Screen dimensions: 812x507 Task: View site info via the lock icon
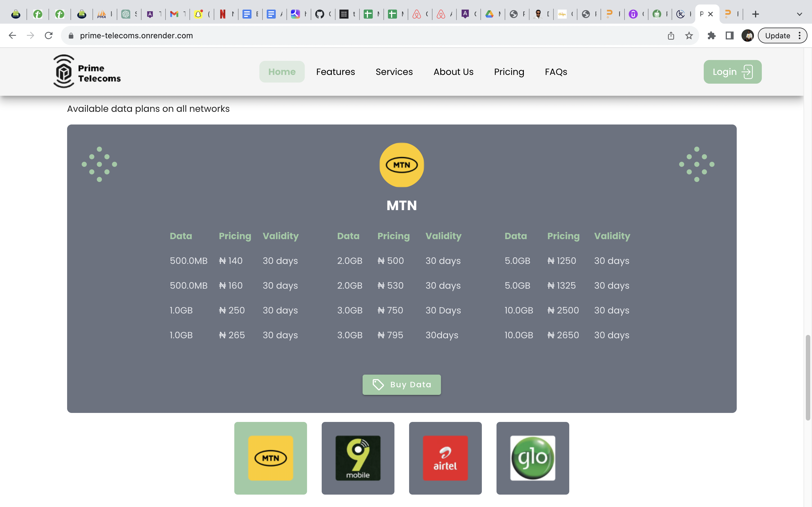click(x=71, y=35)
